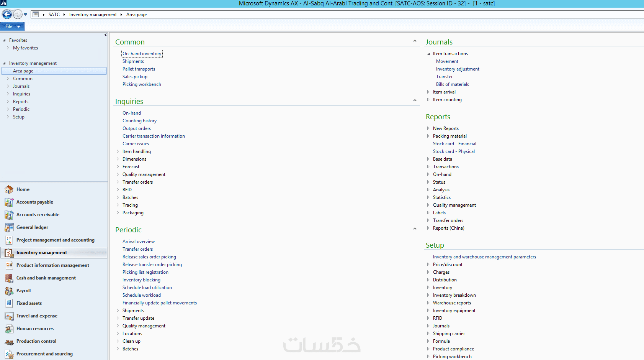644x360 pixels.
Task: Open Release sales order picking link
Action: (149, 257)
